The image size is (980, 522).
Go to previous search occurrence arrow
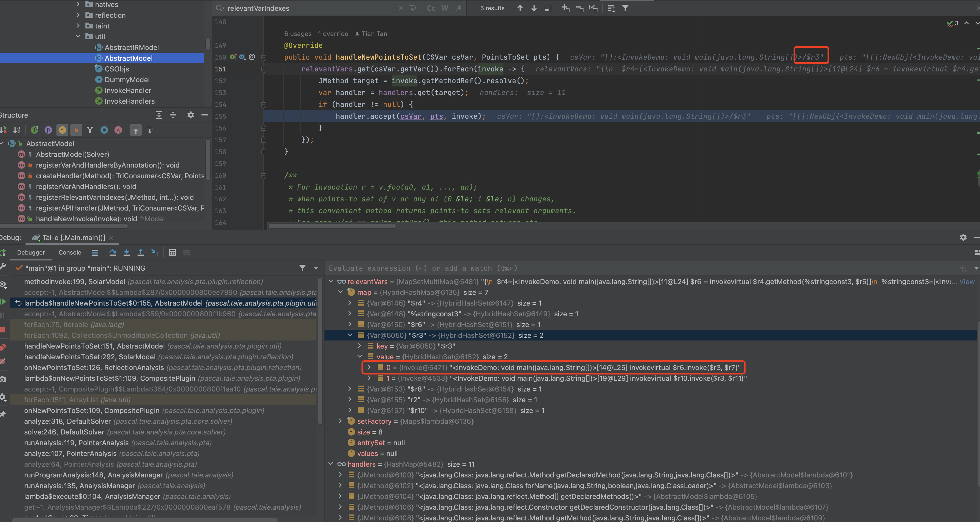[520, 8]
